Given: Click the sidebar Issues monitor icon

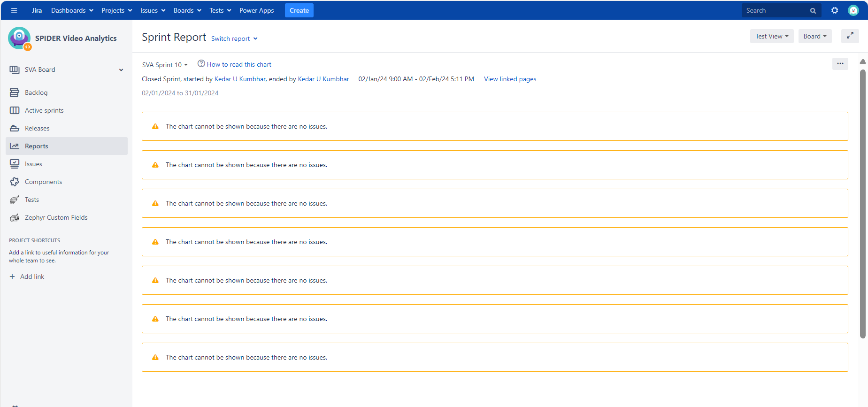Looking at the screenshot, I should [x=15, y=164].
